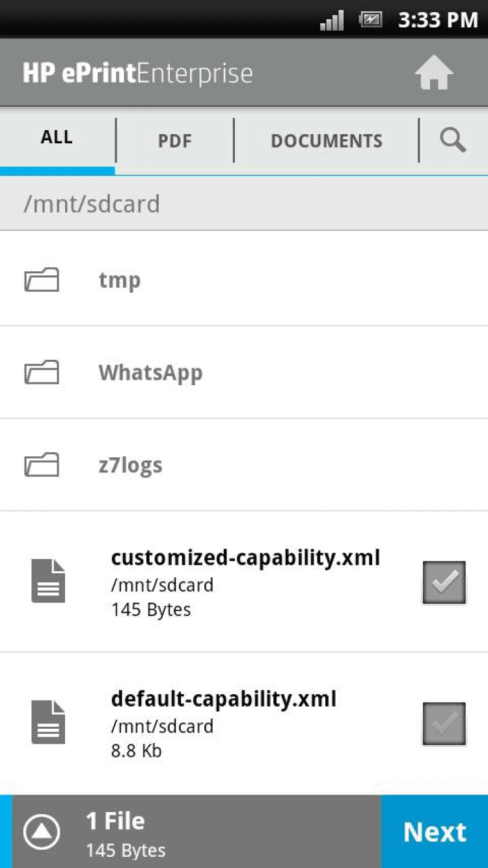Tap the WhatsApp folder icon
Image resolution: width=488 pixels, height=868 pixels.
point(42,373)
